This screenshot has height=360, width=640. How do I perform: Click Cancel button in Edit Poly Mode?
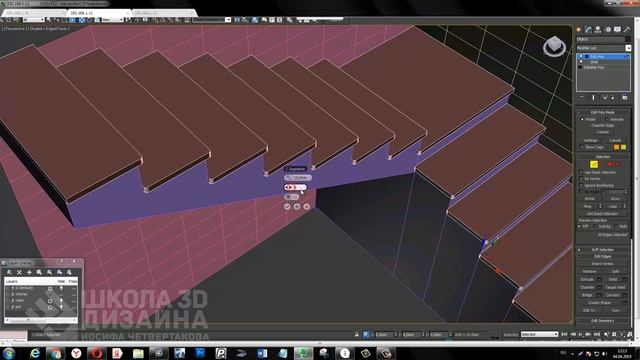click(x=615, y=140)
